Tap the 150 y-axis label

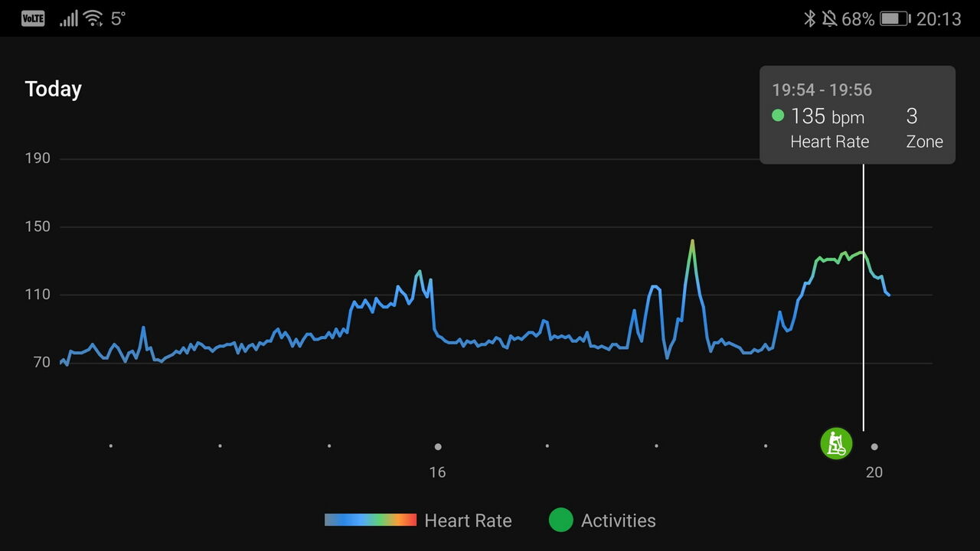(38, 227)
